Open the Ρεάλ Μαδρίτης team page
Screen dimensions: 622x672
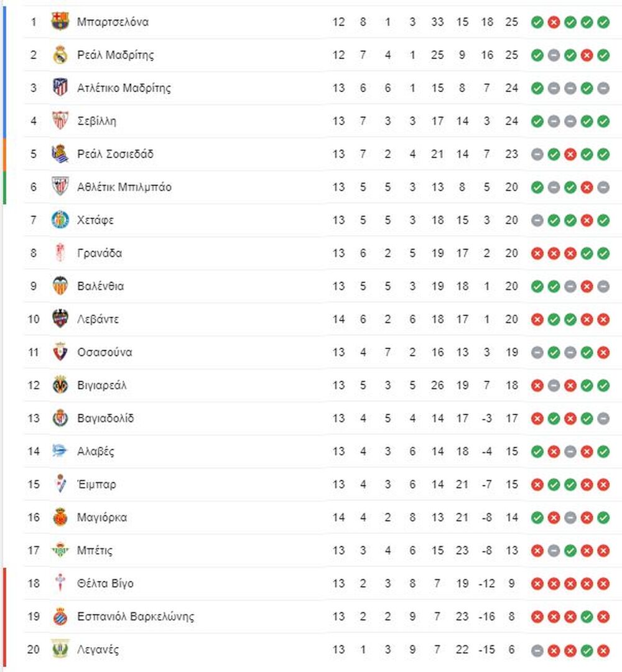pos(115,55)
